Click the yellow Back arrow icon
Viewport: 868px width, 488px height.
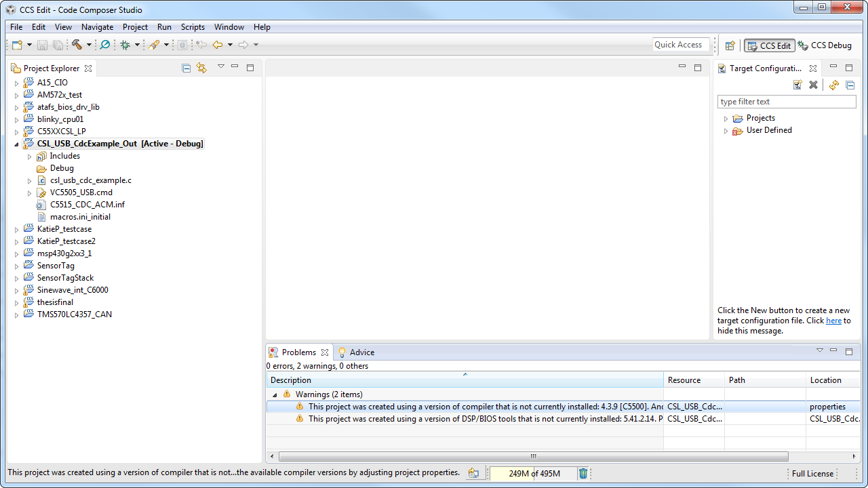click(x=218, y=45)
